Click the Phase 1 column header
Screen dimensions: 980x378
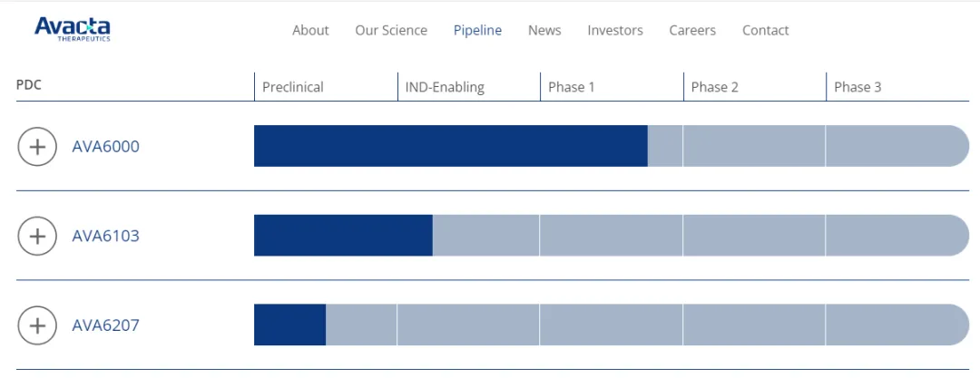pos(572,87)
